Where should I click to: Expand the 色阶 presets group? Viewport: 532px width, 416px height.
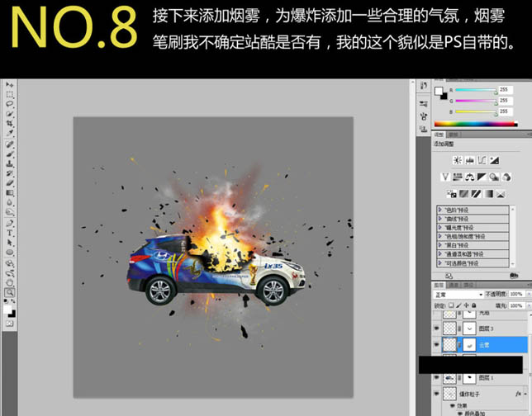pyautogui.click(x=440, y=210)
